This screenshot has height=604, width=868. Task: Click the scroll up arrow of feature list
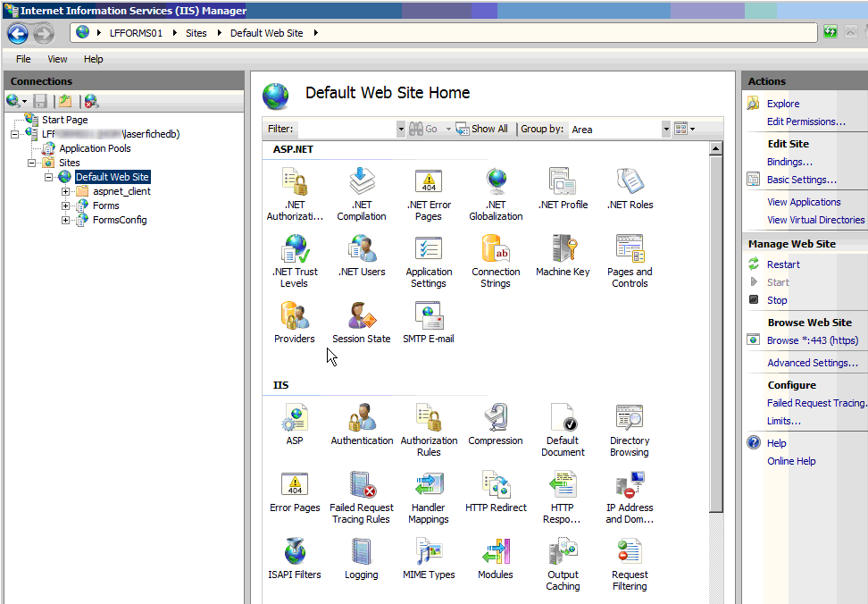click(716, 148)
